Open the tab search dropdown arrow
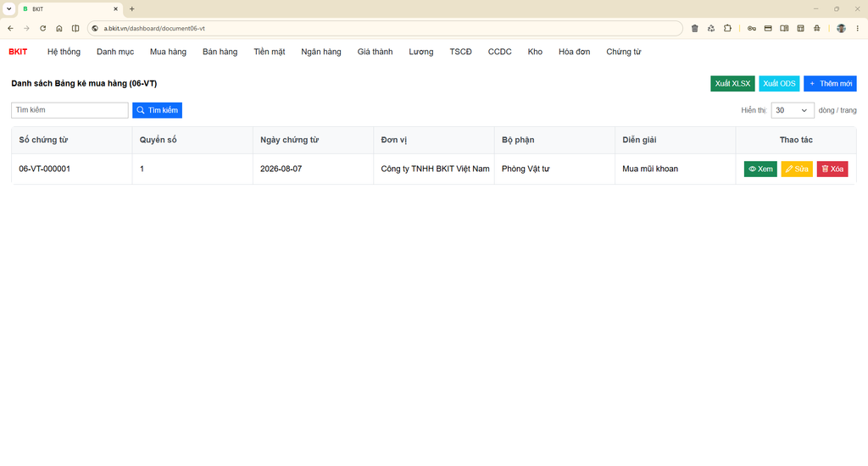The height and width of the screenshot is (466, 868). click(x=8, y=8)
